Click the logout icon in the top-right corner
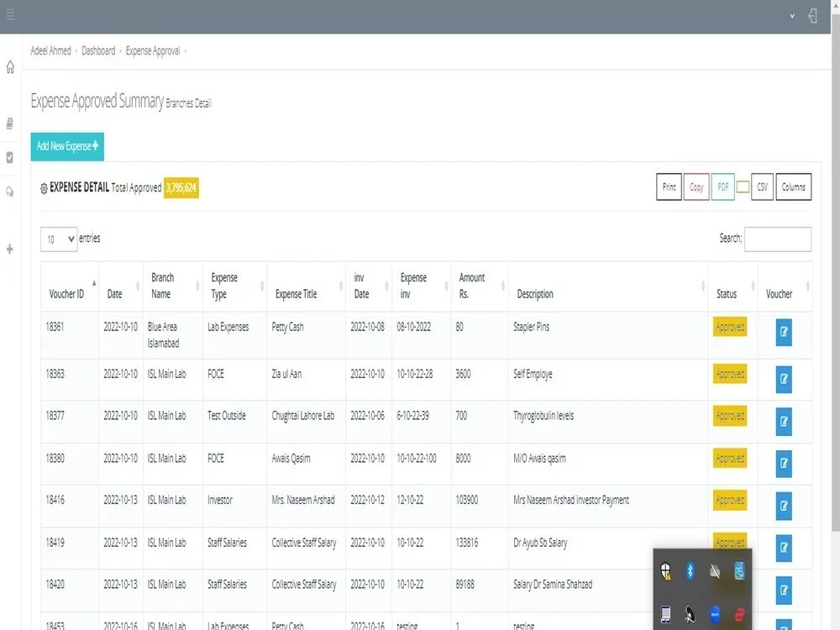Viewport: 840px width, 630px height. pyautogui.click(x=812, y=15)
